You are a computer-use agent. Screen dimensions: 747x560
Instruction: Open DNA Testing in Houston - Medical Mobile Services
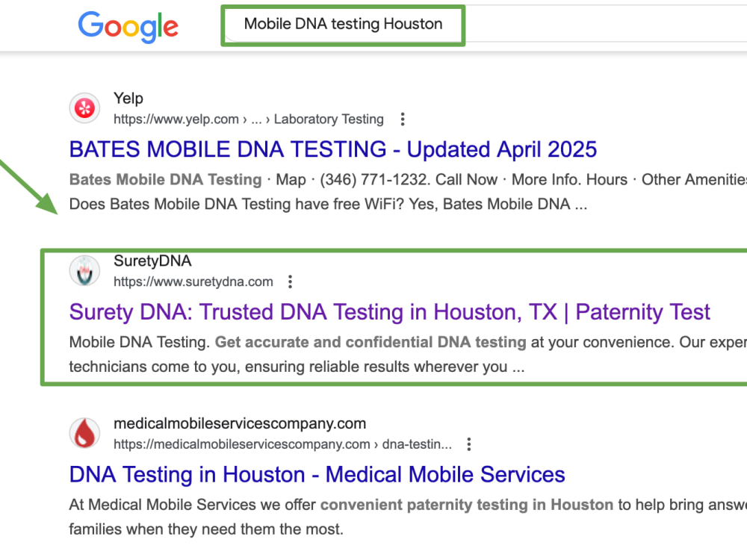click(x=317, y=475)
